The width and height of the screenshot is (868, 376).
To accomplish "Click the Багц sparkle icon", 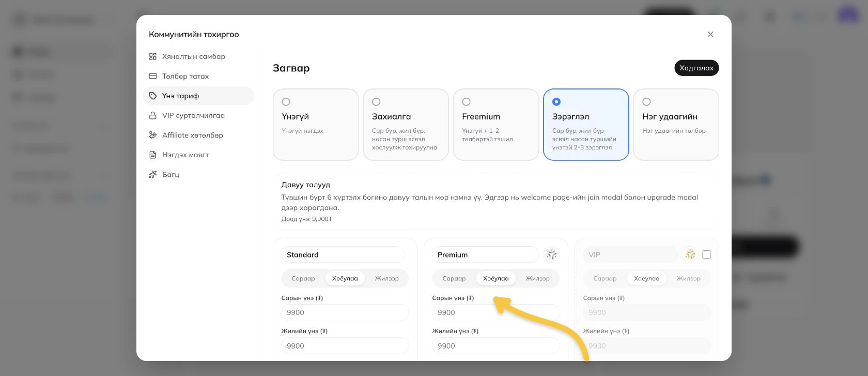I will 153,174.
